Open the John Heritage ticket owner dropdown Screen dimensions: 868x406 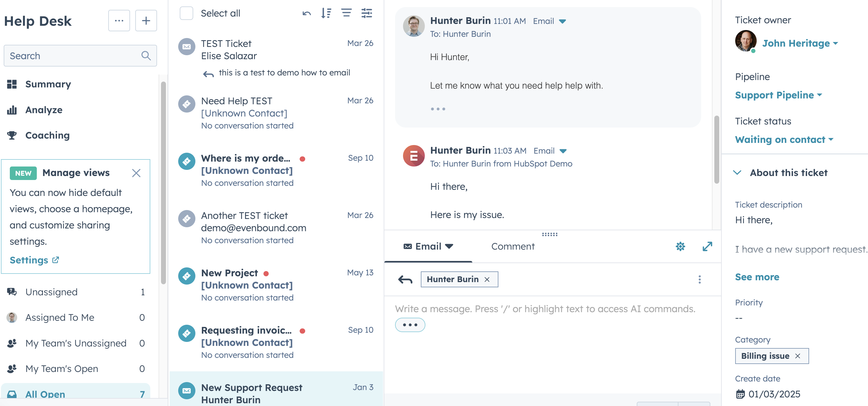pos(800,44)
